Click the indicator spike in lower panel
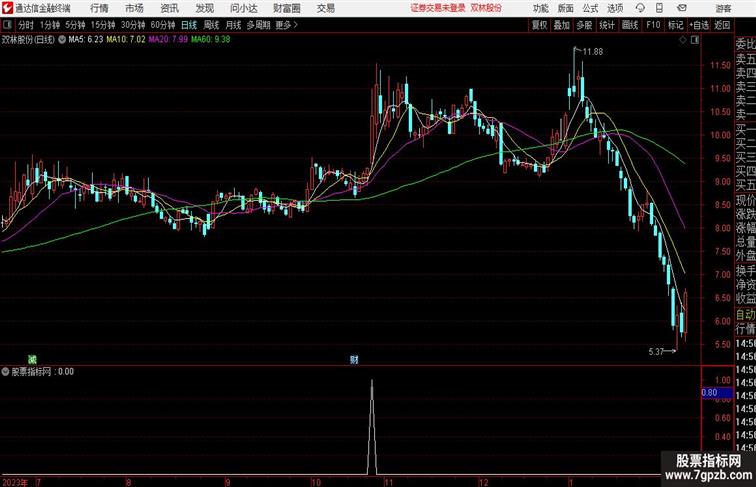Image resolution: width=756 pixels, height=487 pixels. (372, 427)
